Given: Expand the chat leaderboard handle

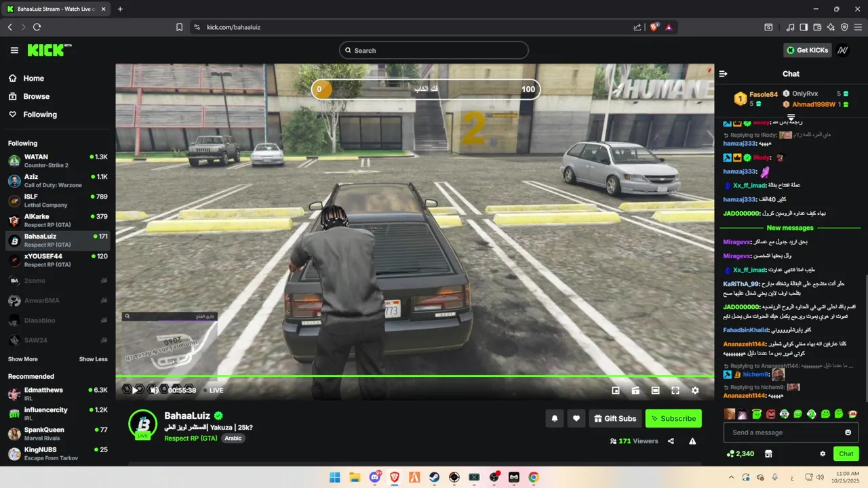Looking at the screenshot, I should 791,117.
